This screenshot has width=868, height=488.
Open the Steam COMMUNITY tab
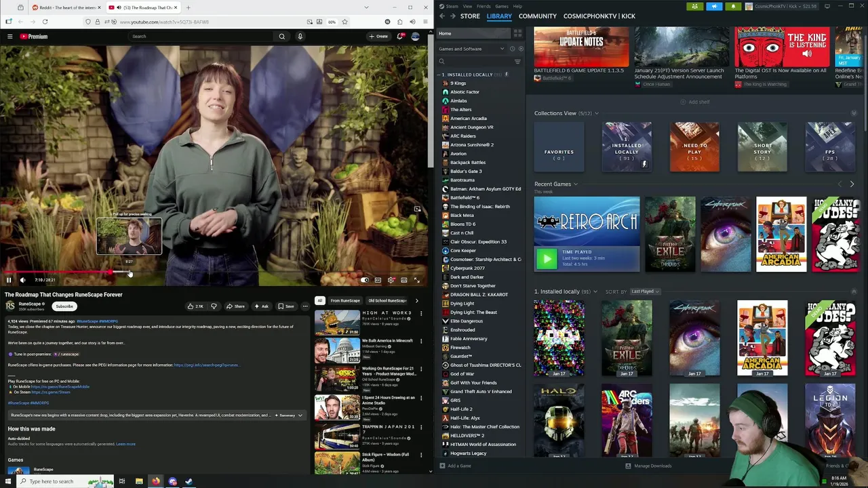(x=537, y=16)
